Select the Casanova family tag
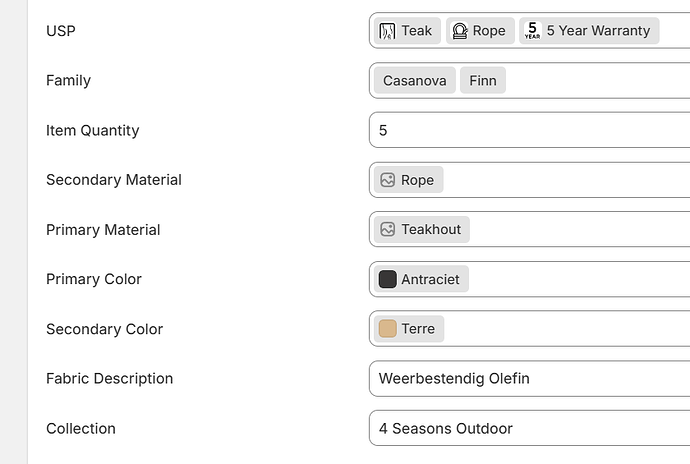The width and height of the screenshot is (690, 464). 414,81
